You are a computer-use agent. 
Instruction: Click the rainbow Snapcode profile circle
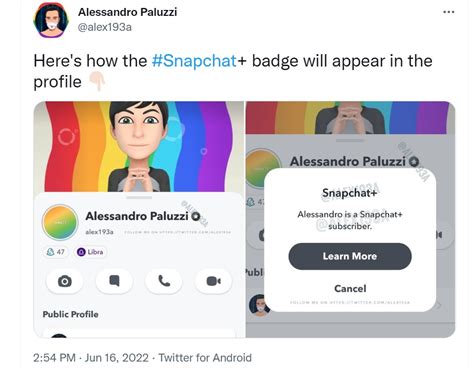(60, 222)
